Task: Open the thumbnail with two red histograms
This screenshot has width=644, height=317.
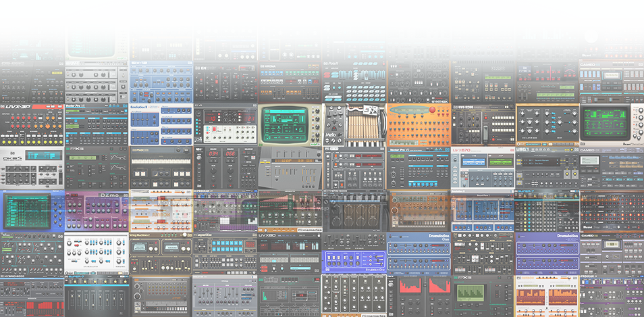Action: [x=419, y=296]
